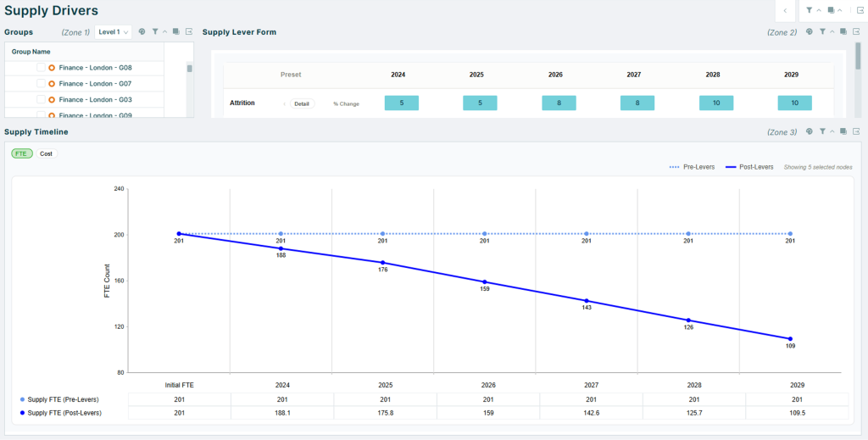Viewport: 868px width, 440px height.
Task: Edit Attrition 2027 value cell showing 8
Action: pyautogui.click(x=637, y=103)
